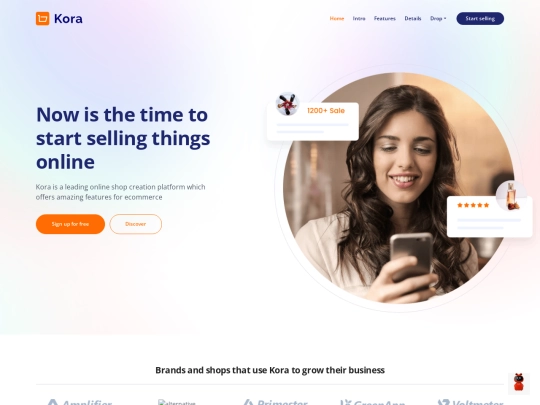Image resolution: width=540 pixels, height=405 pixels.
Task: Select the Details navigation link
Action: pos(413,19)
